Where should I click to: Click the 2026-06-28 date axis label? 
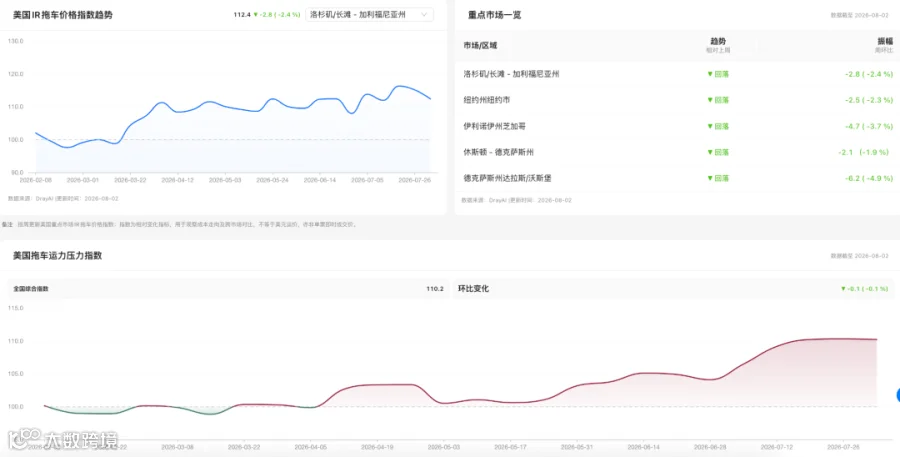pyautogui.click(x=710, y=447)
